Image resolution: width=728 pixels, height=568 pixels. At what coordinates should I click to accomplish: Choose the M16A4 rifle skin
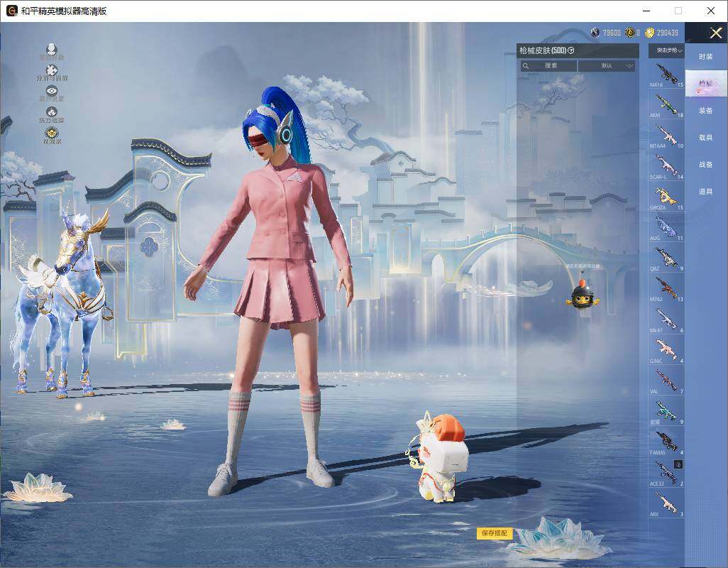(x=666, y=136)
